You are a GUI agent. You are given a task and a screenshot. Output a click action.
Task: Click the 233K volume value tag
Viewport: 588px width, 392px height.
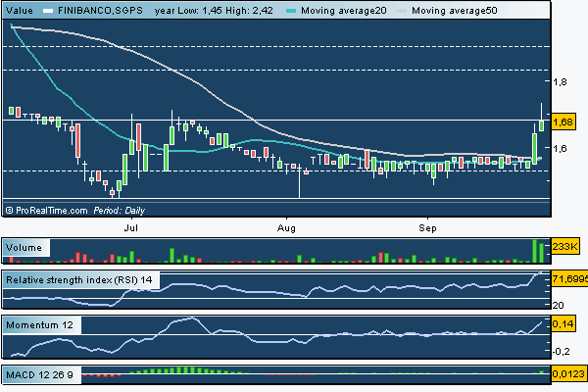565,246
